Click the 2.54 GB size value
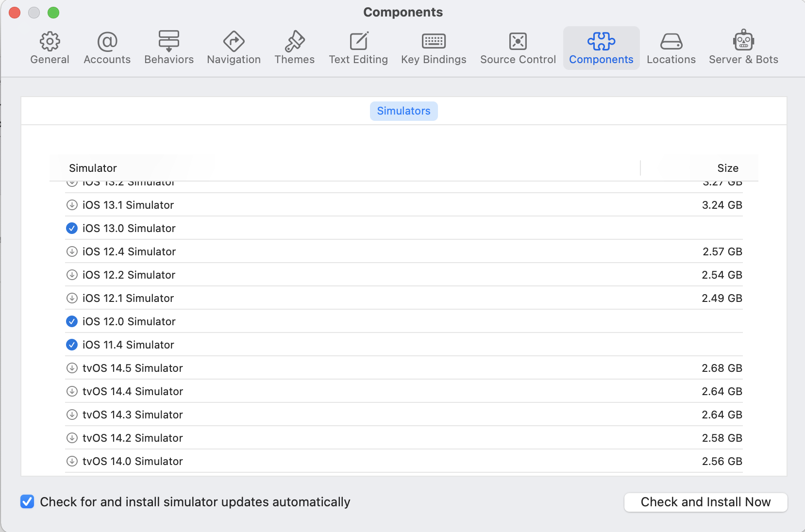 (722, 275)
